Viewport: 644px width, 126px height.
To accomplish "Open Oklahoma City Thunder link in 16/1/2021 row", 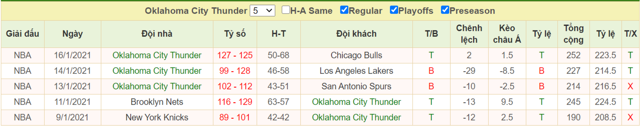I will pyautogui.click(x=157, y=55).
